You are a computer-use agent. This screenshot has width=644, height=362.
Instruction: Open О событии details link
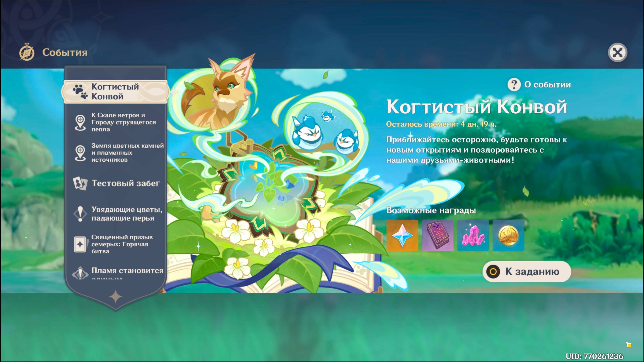(x=547, y=85)
